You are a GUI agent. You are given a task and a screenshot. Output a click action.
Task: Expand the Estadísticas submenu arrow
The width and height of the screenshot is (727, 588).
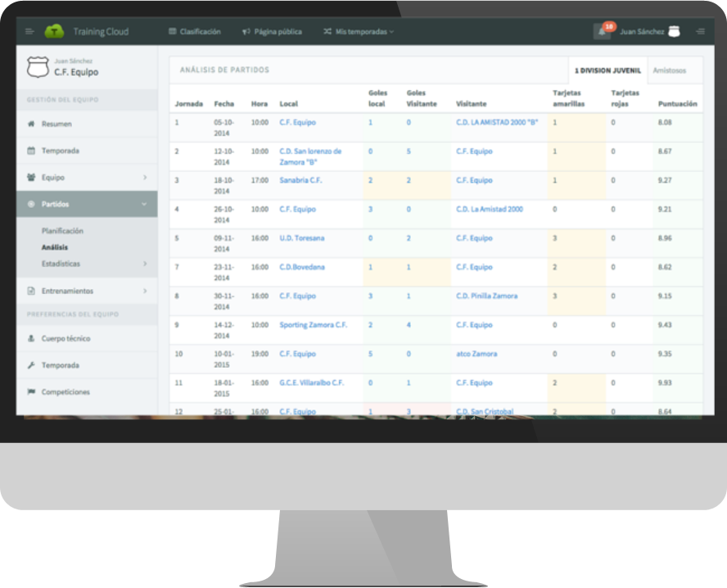145,264
